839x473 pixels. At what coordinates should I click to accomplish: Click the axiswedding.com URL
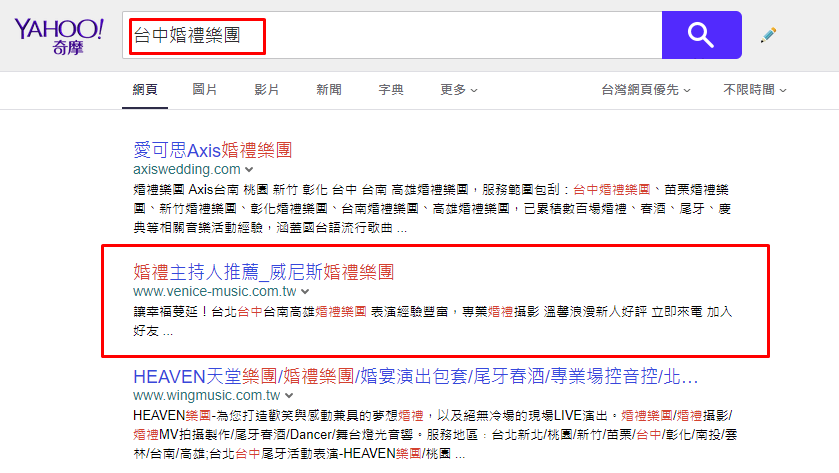click(187, 170)
